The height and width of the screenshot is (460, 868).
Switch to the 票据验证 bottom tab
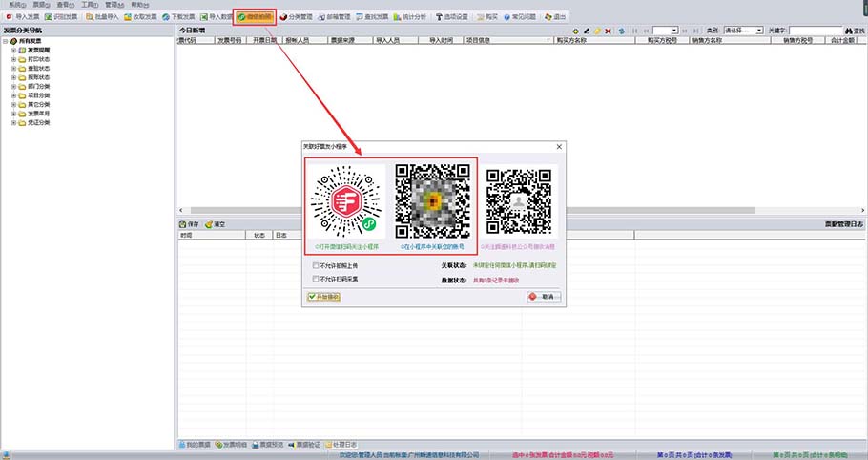305,445
